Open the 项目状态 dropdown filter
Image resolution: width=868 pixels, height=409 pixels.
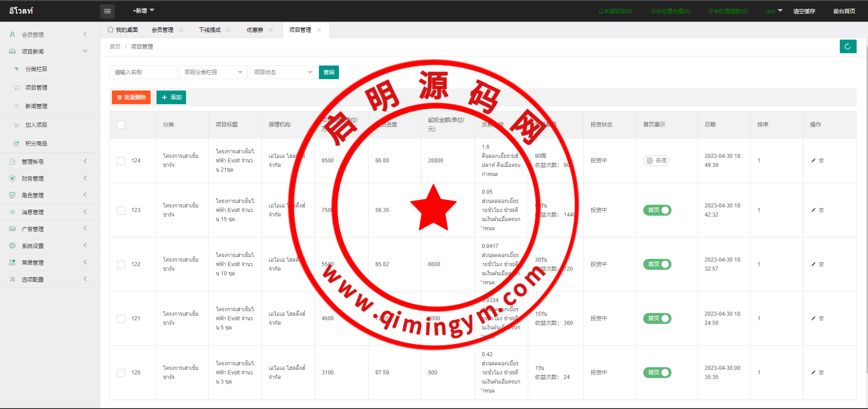283,72
